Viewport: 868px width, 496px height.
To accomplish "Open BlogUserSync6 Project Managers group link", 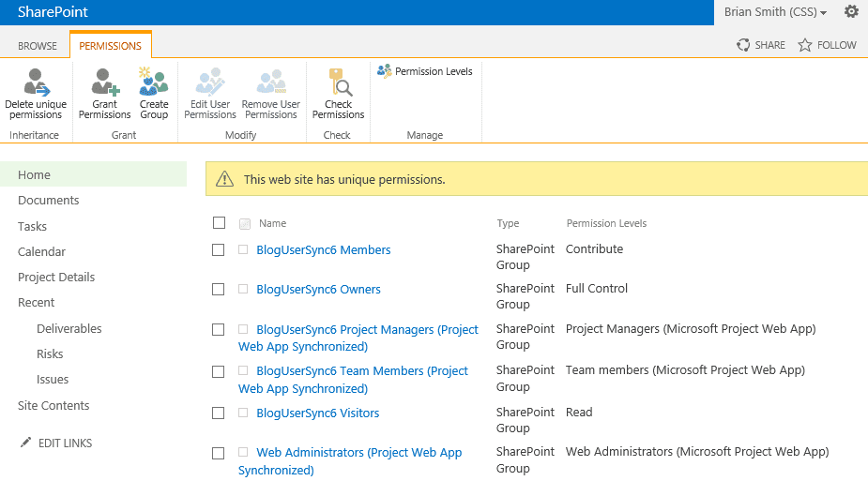I will coord(358,338).
